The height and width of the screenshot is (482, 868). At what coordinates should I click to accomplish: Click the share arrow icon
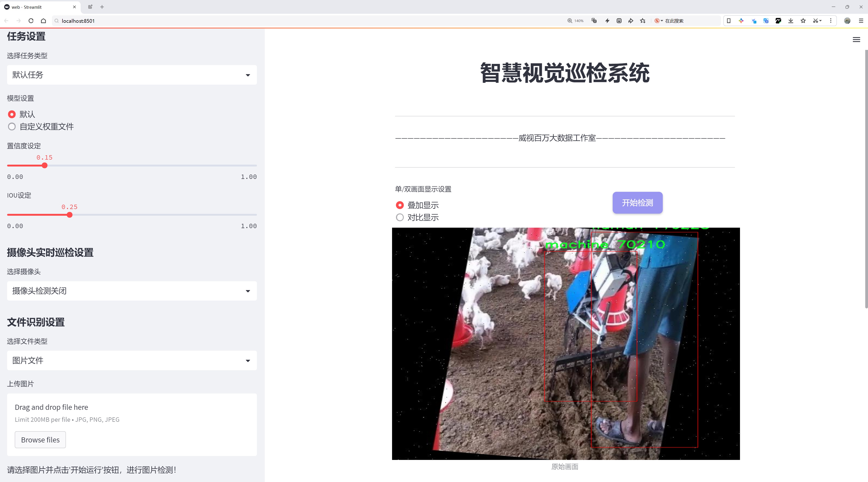[x=631, y=20]
